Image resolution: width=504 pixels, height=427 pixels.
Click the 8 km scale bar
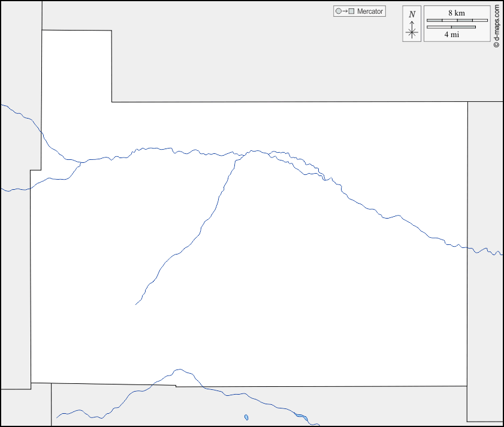tap(458, 20)
